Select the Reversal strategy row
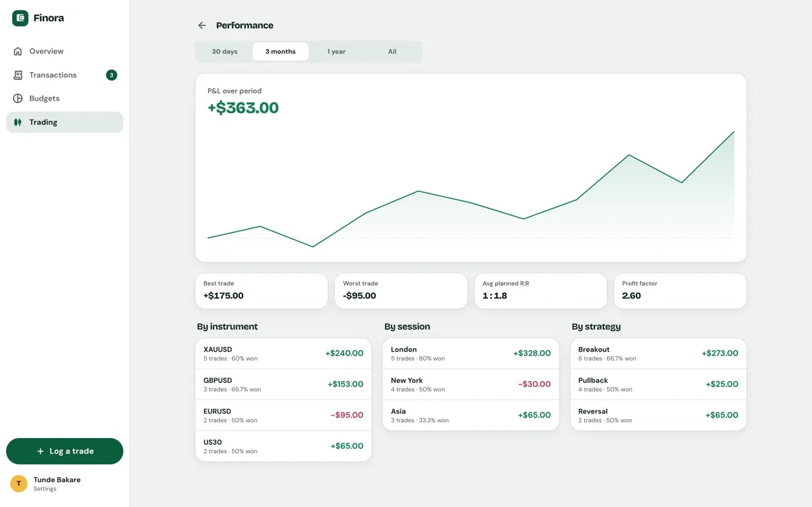The image size is (812, 507). 658,415
